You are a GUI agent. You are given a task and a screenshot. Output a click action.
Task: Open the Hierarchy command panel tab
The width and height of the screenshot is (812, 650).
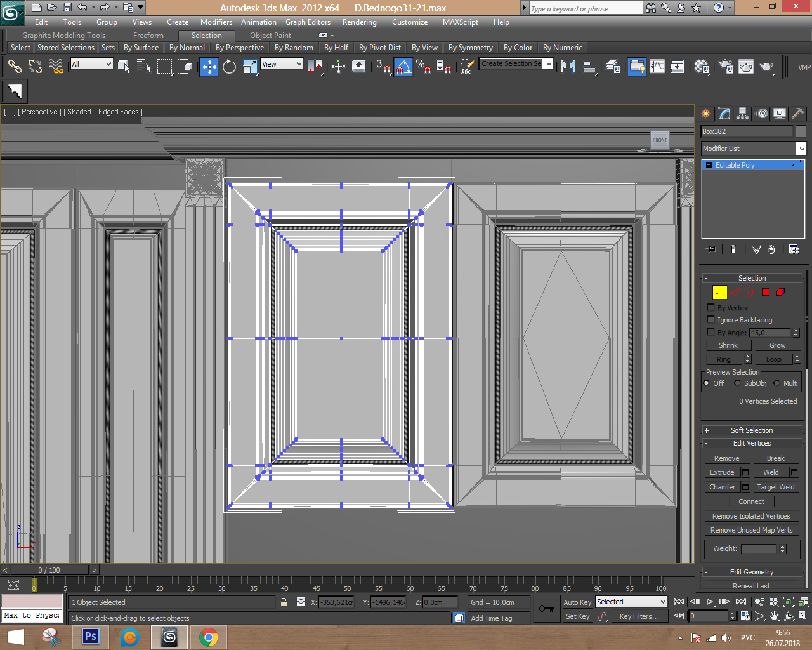coord(742,114)
